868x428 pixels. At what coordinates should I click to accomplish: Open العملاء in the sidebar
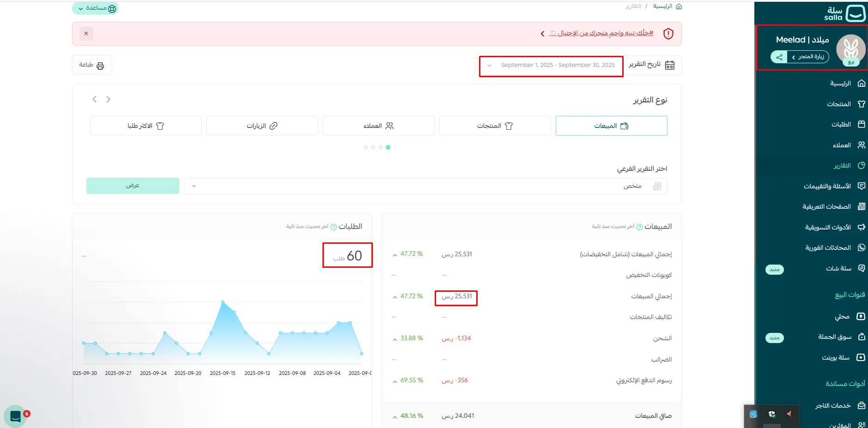tap(848, 145)
